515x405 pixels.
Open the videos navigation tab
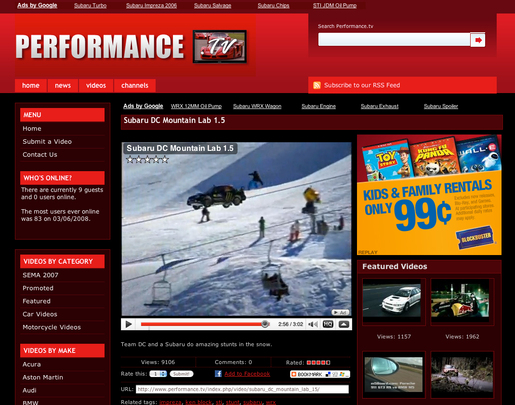tap(96, 86)
